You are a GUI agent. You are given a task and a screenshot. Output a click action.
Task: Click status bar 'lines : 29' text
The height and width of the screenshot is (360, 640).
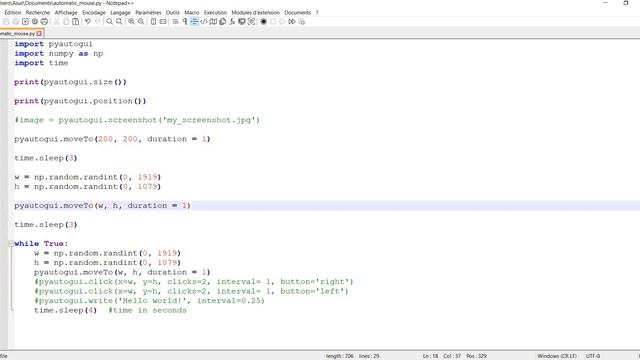coord(369,356)
